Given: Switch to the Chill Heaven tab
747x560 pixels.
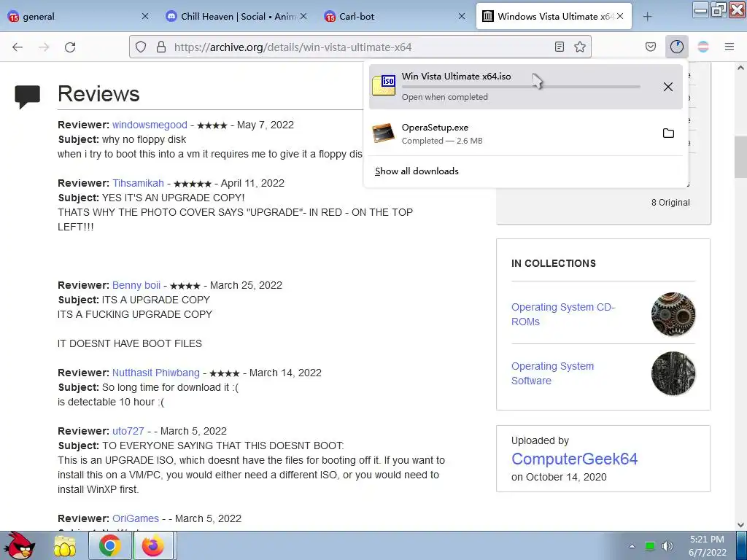Looking at the screenshot, I should tap(237, 16).
